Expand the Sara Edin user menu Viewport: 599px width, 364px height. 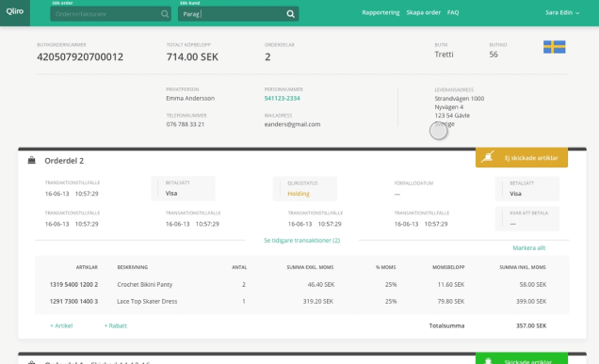[x=562, y=12]
